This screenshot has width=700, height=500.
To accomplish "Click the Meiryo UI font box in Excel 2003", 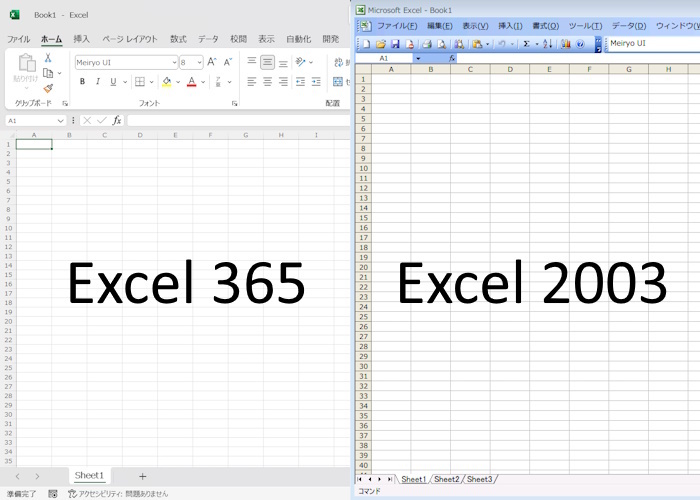I will (653, 43).
